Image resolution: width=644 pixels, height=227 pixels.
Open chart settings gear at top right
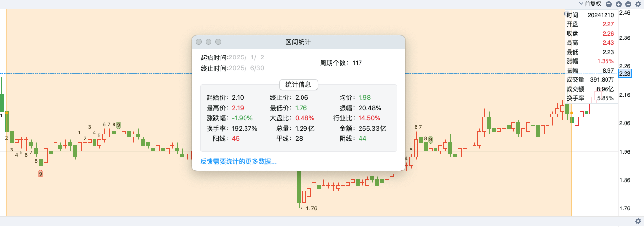tap(638, 4)
